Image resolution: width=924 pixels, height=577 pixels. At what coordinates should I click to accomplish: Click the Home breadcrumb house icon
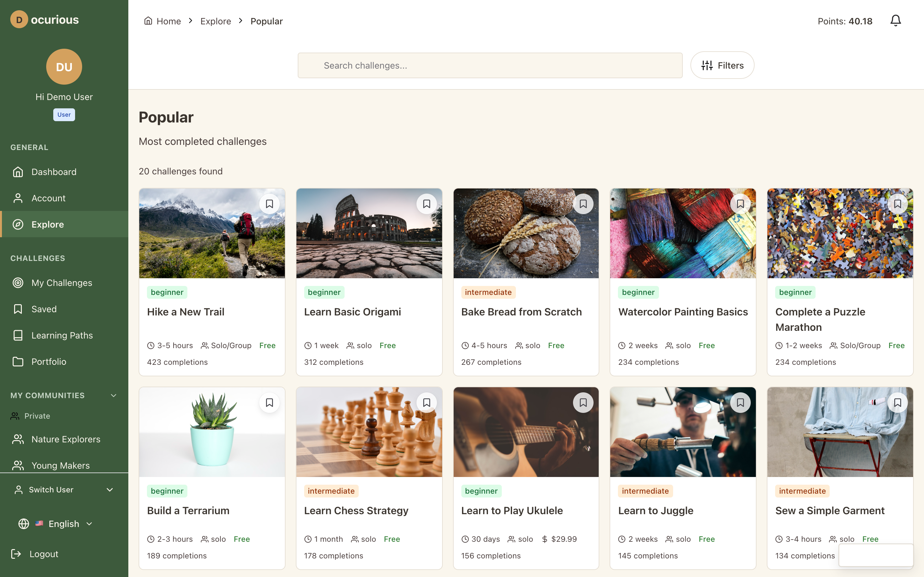pyautogui.click(x=149, y=21)
